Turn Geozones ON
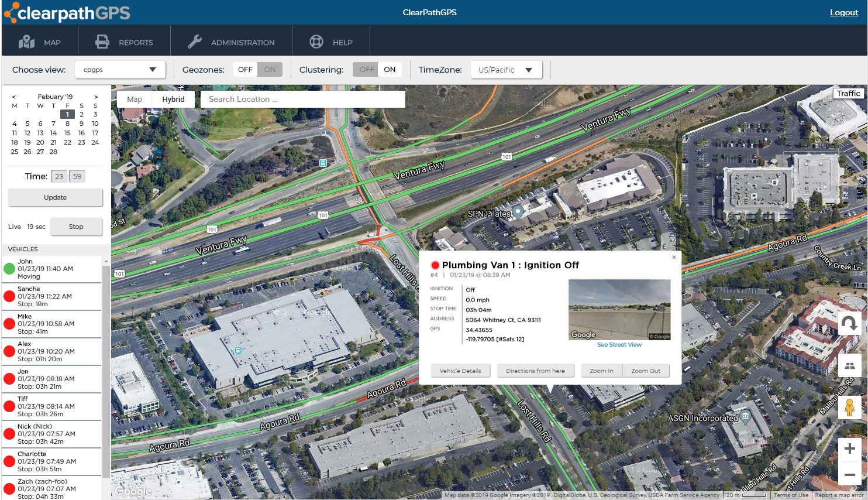 (x=270, y=70)
